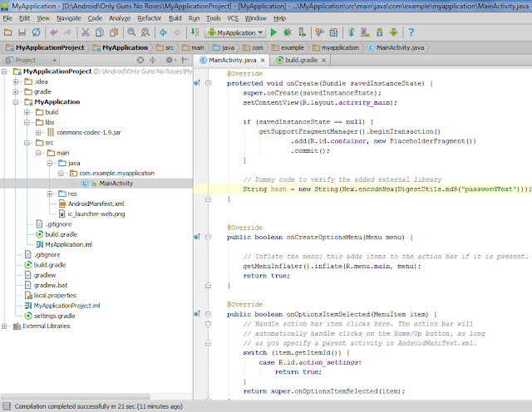
Task: Click the navigate Forward arrow icon
Action: pyautogui.click(x=177, y=32)
